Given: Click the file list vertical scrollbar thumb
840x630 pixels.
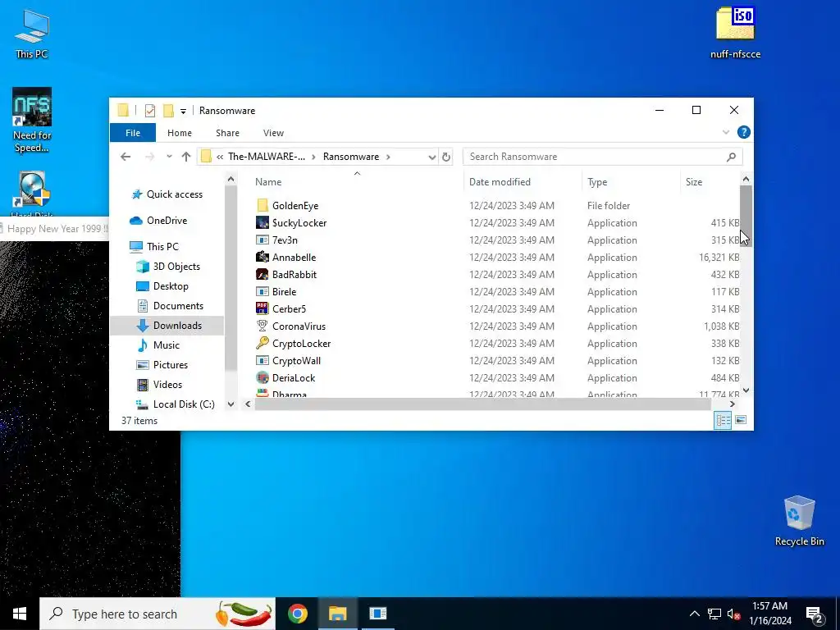Looking at the screenshot, I should click(746, 216).
